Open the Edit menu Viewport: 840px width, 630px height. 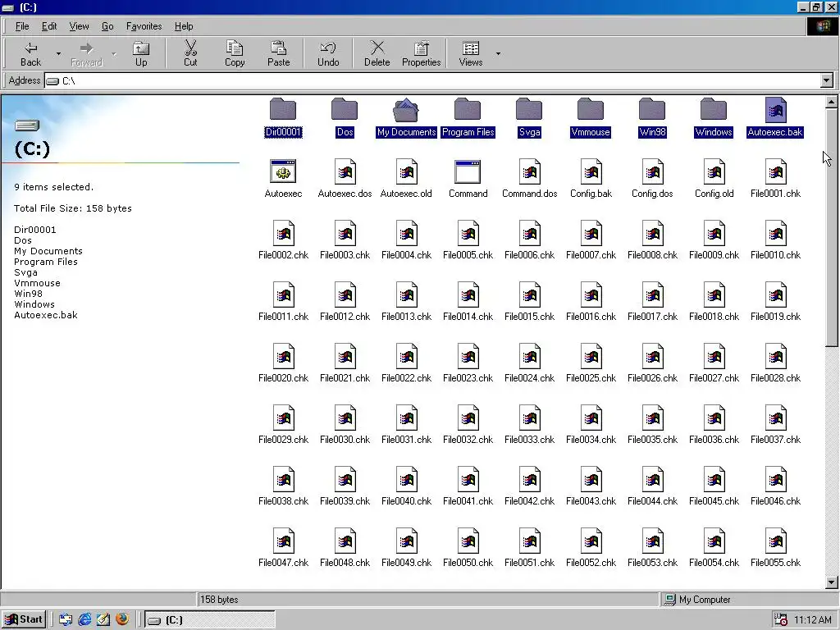(x=49, y=26)
